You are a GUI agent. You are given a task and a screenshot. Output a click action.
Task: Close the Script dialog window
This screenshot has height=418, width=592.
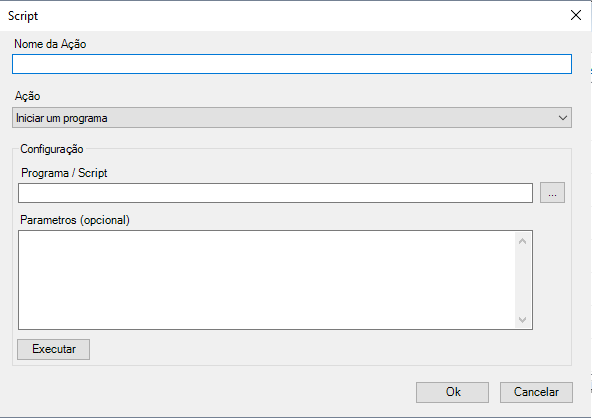click(576, 15)
